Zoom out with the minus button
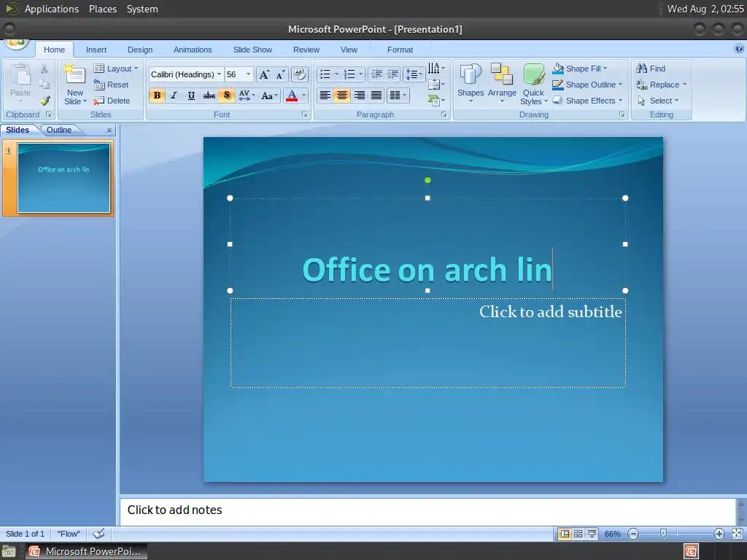The width and height of the screenshot is (747, 560). pyautogui.click(x=633, y=534)
